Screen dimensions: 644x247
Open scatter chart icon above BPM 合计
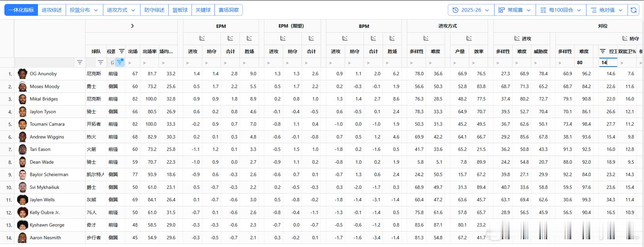(373, 38)
